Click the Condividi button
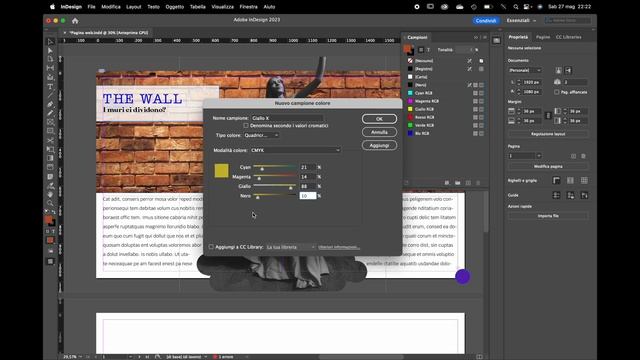 [x=486, y=20]
